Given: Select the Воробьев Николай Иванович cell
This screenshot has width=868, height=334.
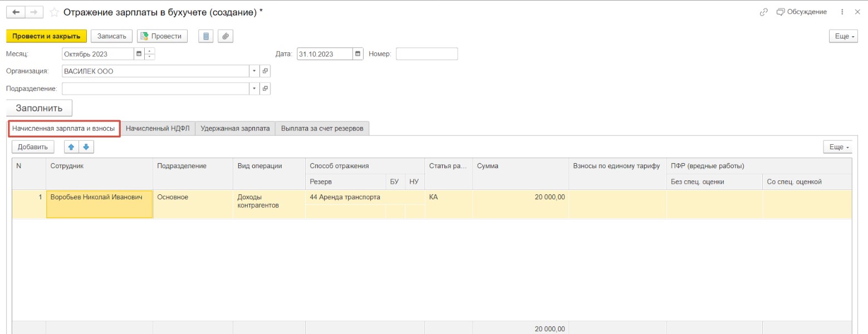Looking at the screenshot, I should (99, 204).
